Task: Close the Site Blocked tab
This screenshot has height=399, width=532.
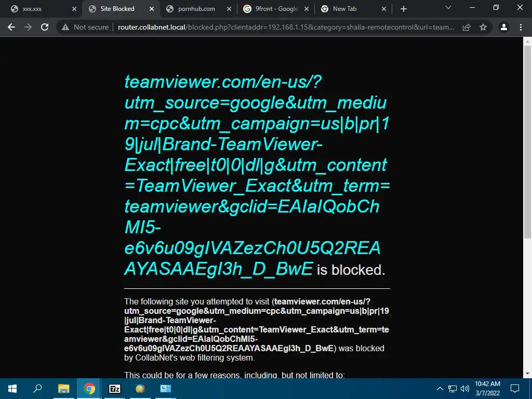Action: pos(152,9)
